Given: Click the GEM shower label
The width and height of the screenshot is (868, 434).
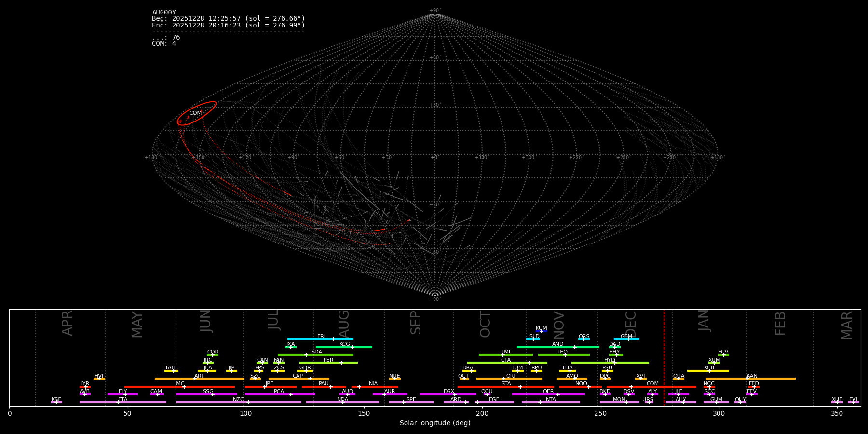Looking at the screenshot, I should click(626, 337).
